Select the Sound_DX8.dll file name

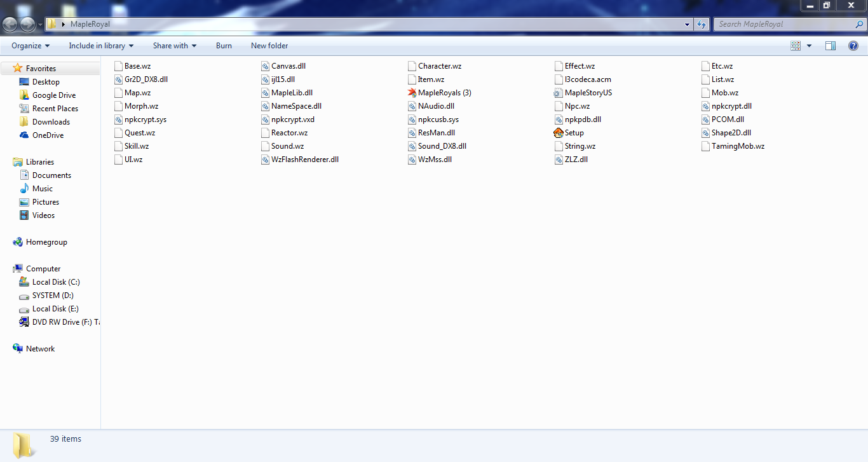(x=442, y=146)
